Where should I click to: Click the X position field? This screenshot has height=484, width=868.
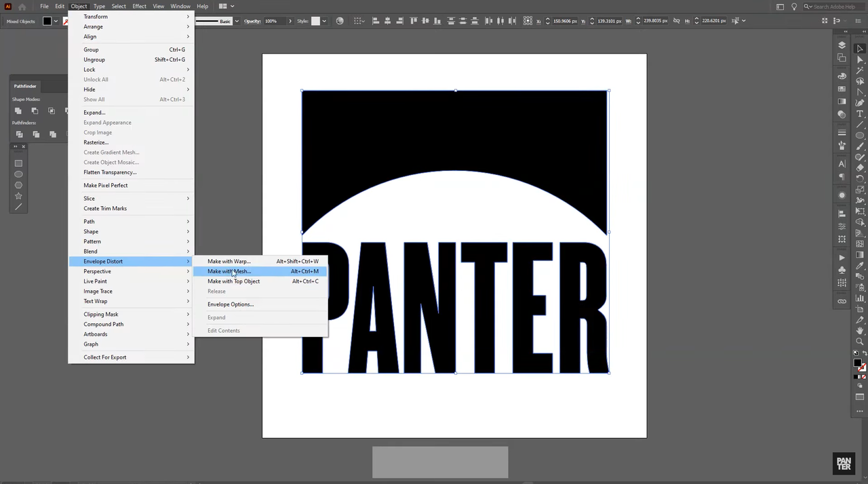pos(565,21)
